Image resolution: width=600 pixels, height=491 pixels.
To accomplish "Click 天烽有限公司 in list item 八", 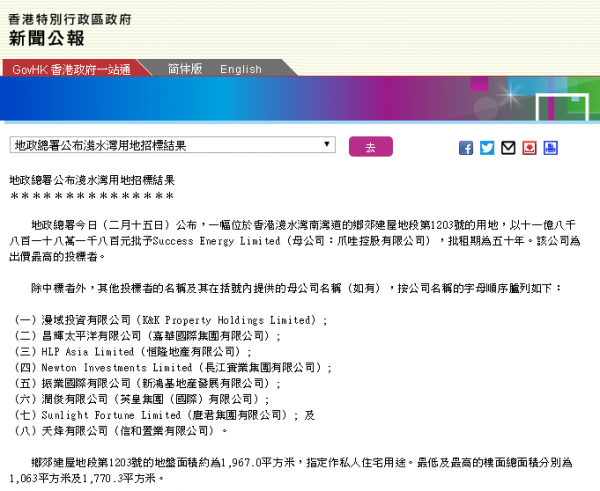I will pos(75,431).
